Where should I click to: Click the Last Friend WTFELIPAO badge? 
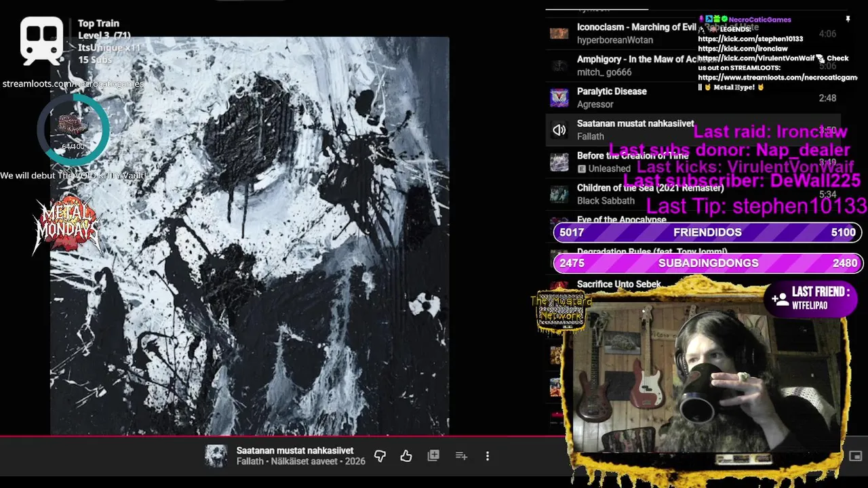tap(811, 299)
